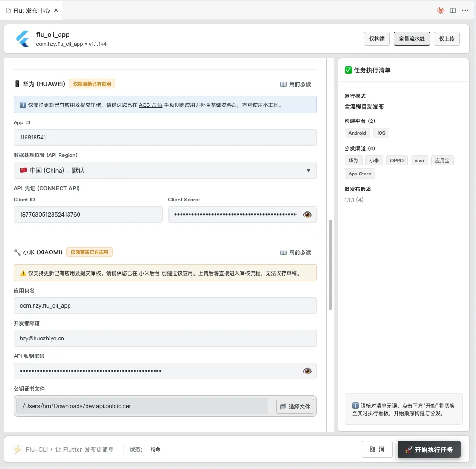Click the 小米 channel tag
The image size is (476, 469).
pos(374,160)
